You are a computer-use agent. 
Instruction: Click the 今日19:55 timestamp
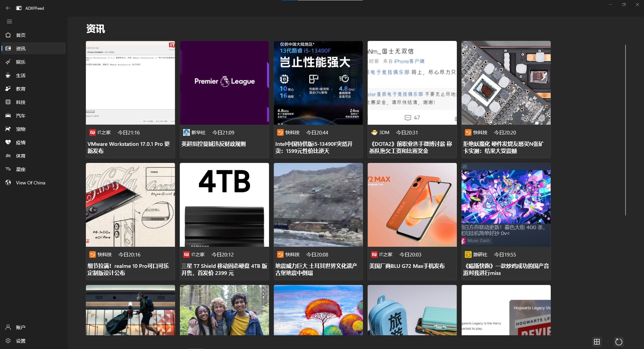(x=505, y=254)
